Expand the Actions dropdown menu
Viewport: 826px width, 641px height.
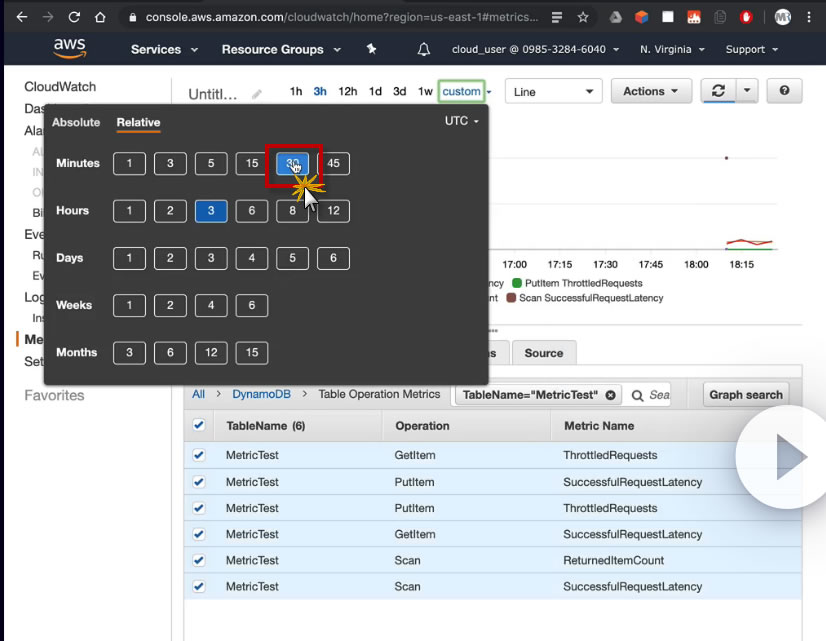(651, 91)
